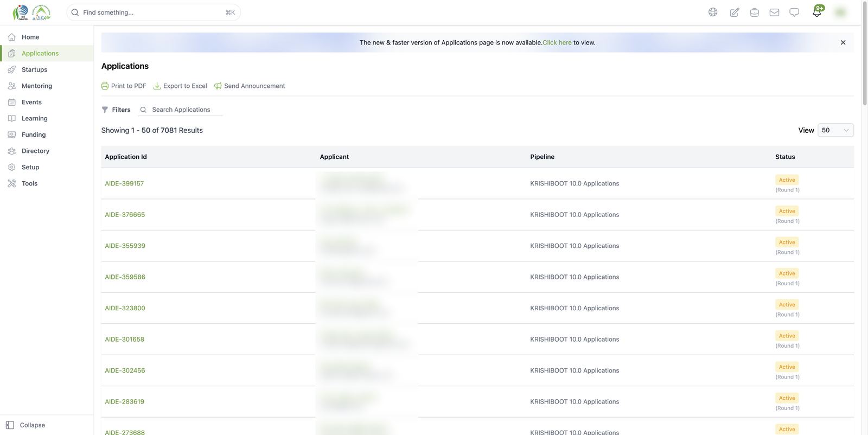Click Active status badge for AIDE-355939
This screenshot has height=435, width=868.
click(787, 242)
